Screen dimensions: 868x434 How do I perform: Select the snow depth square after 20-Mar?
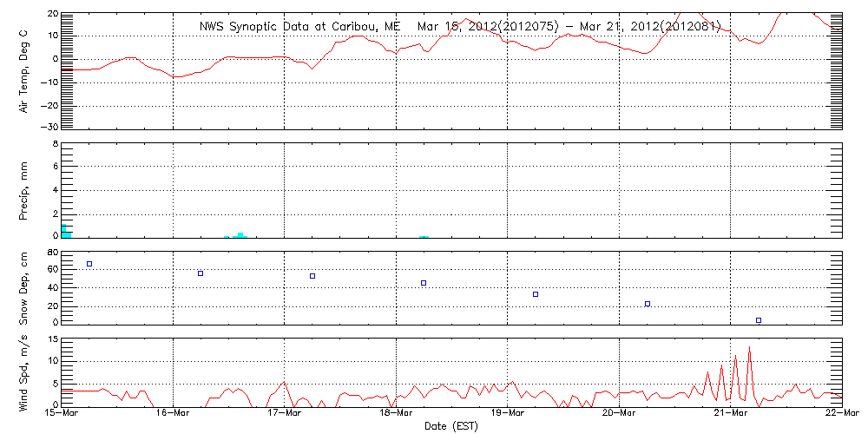[648, 304]
